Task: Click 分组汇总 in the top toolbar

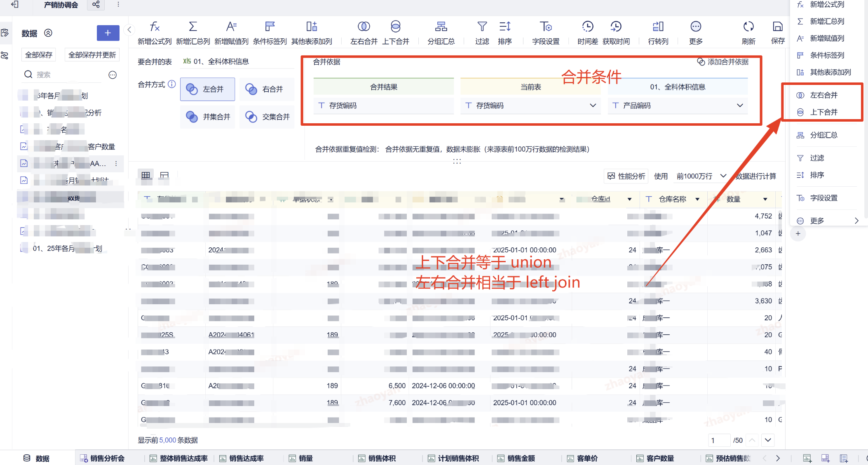Action: (441, 33)
